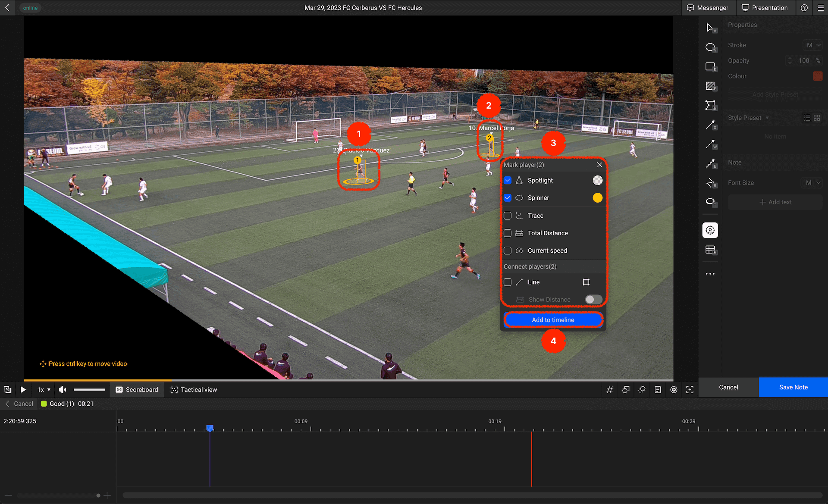Mute the video volume speaker

pos(63,390)
